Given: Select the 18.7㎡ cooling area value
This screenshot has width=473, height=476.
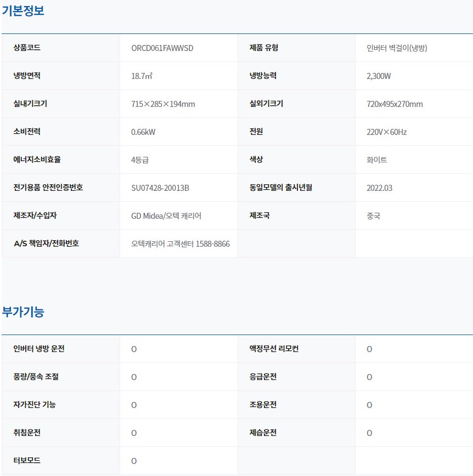Looking at the screenshot, I should [x=142, y=76].
